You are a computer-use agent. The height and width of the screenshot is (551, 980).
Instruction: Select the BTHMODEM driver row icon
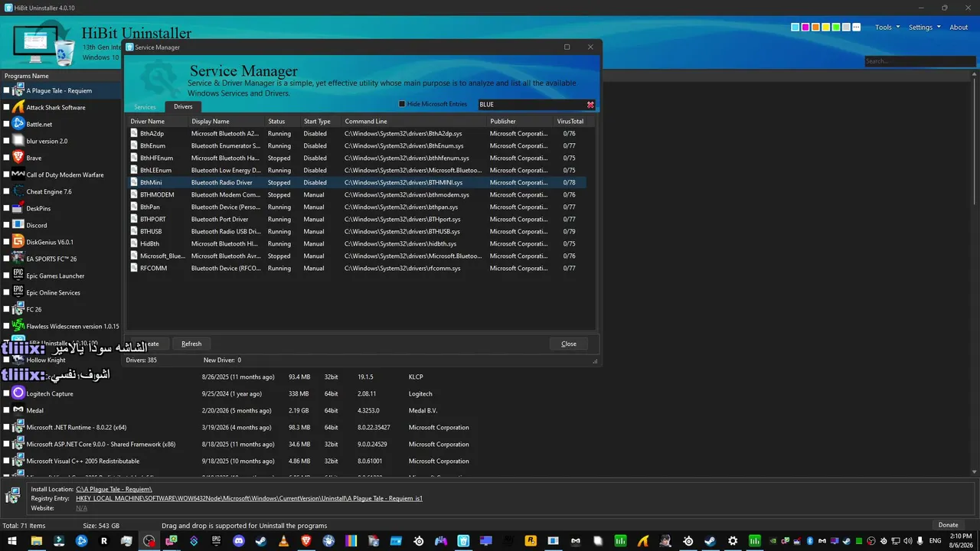coord(134,194)
